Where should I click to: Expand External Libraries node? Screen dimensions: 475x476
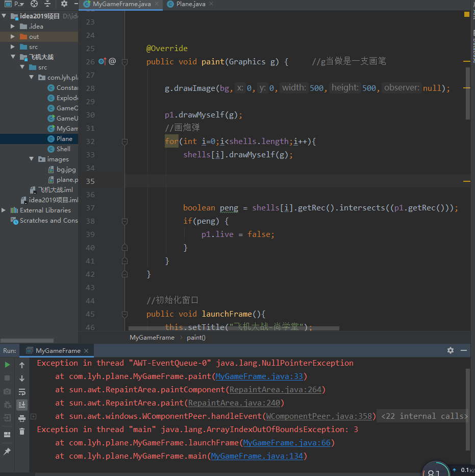(x=4, y=210)
